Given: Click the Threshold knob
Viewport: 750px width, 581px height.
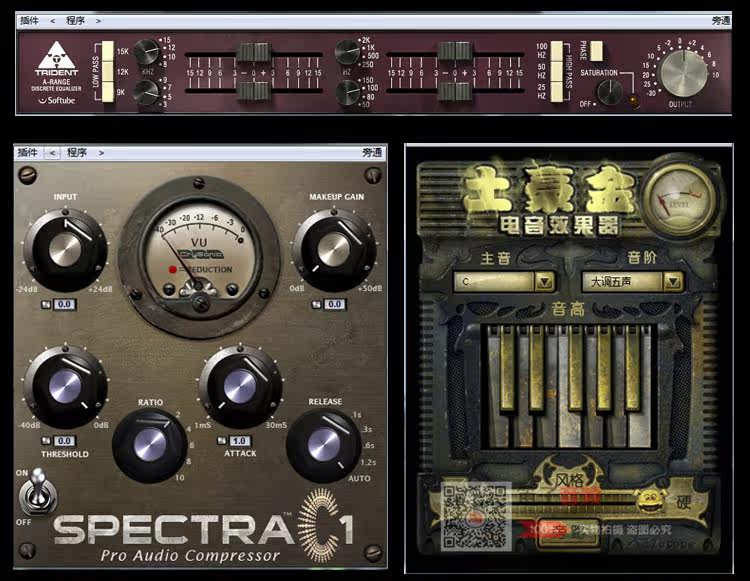Looking at the screenshot, I should pos(65,387).
